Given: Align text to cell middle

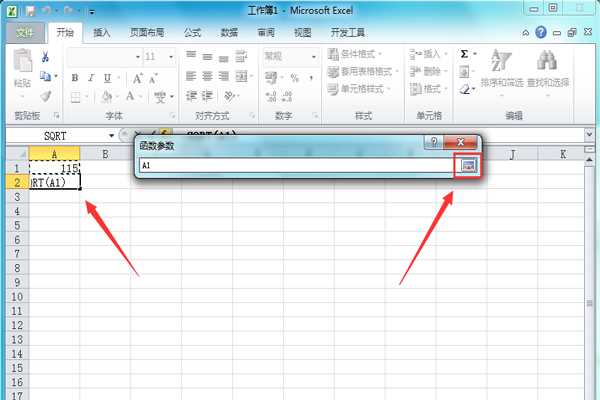Looking at the screenshot, I should click(207, 57).
